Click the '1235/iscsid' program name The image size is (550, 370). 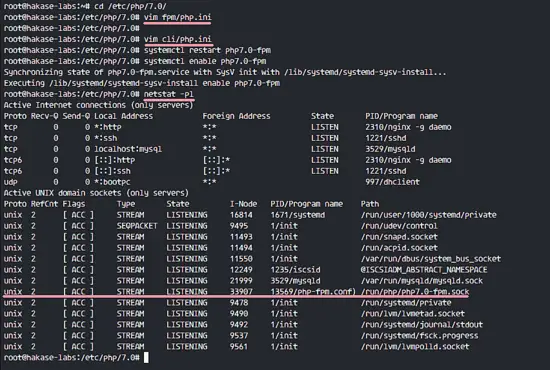pos(295,270)
